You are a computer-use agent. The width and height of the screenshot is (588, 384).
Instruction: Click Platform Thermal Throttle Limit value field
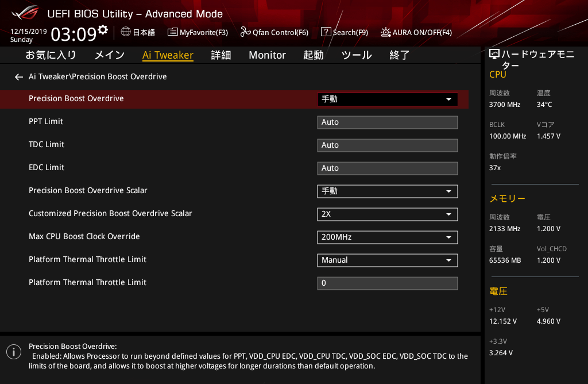[x=387, y=283]
